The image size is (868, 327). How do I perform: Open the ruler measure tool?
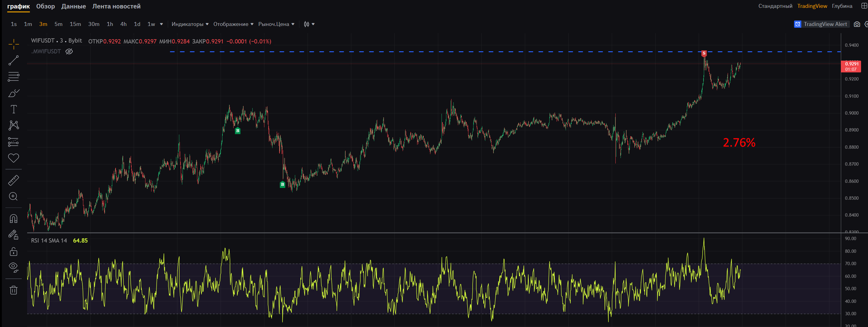point(14,180)
